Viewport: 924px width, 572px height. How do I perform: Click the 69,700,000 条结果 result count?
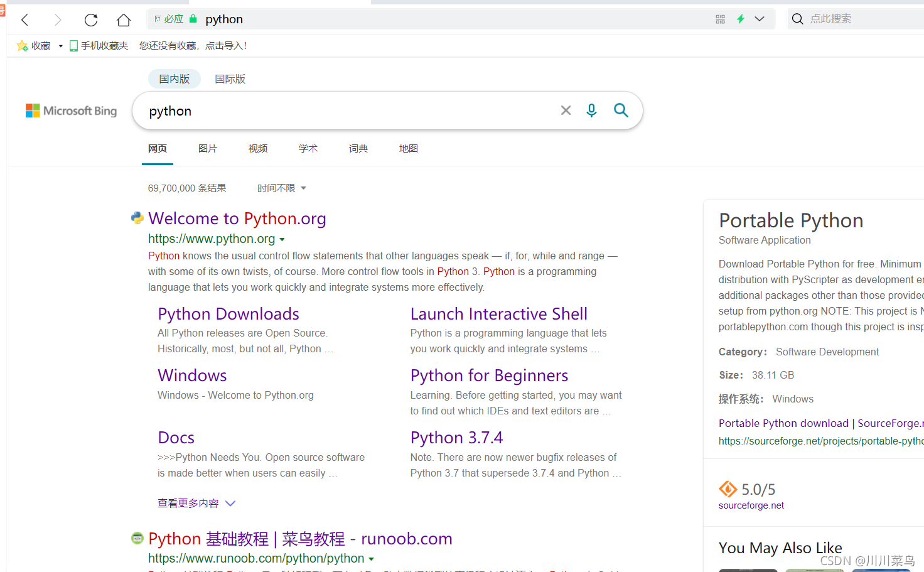point(187,188)
